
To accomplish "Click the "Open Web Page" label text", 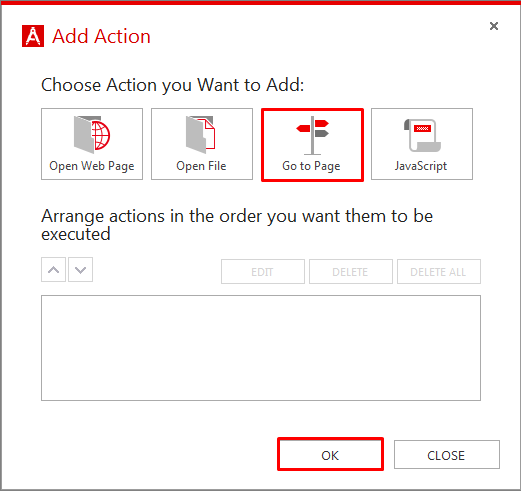I will 92,166.
